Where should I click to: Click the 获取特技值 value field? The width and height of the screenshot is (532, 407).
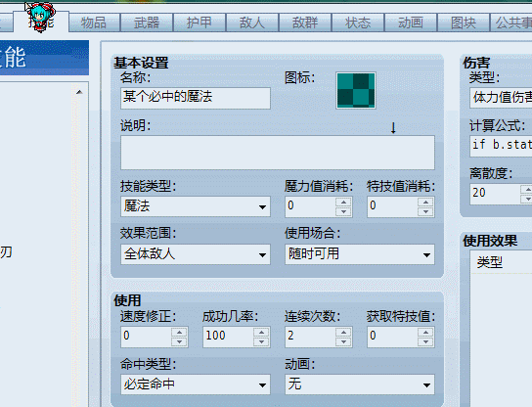click(x=392, y=337)
